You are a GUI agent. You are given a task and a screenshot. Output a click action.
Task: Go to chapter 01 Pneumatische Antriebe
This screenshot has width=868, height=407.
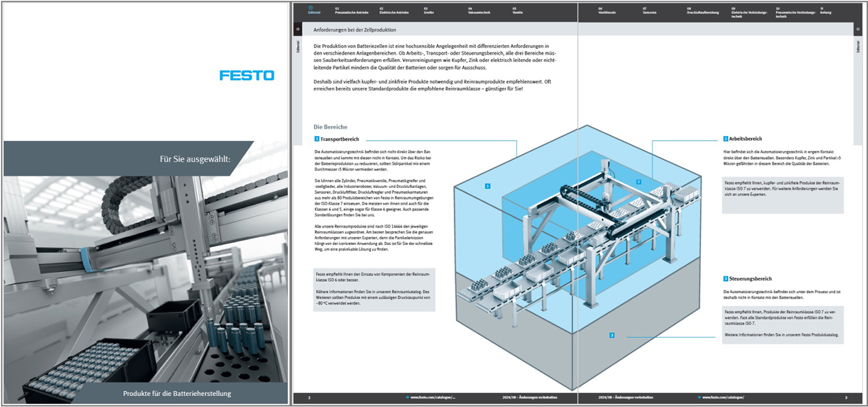pyautogui.click(x=353, y=11)
